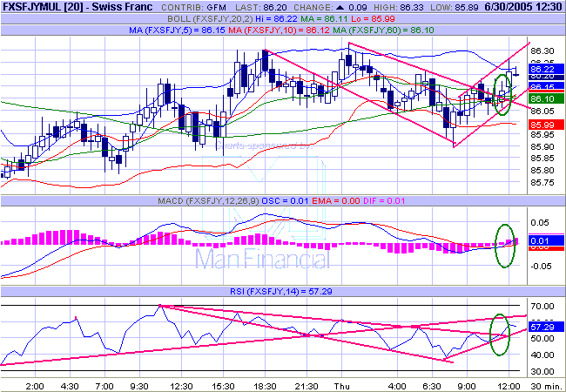
Task: Click the 85.95 price axis label
Action: click(542, 135)
